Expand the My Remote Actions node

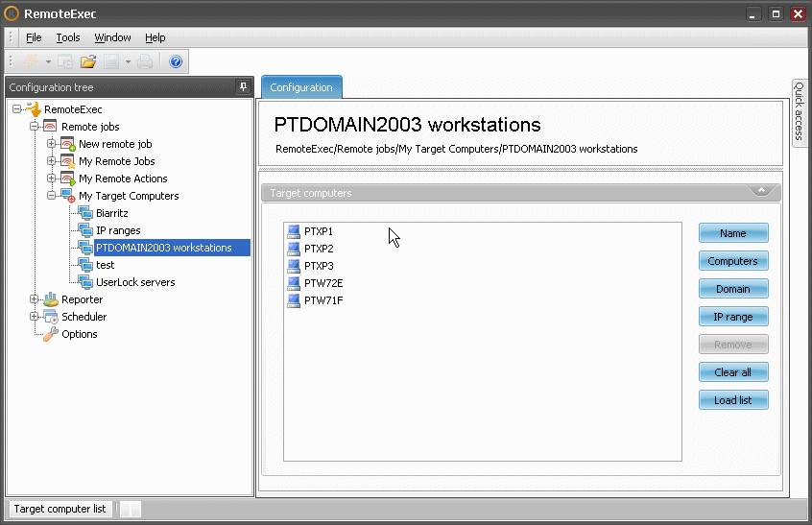[51, 179]
